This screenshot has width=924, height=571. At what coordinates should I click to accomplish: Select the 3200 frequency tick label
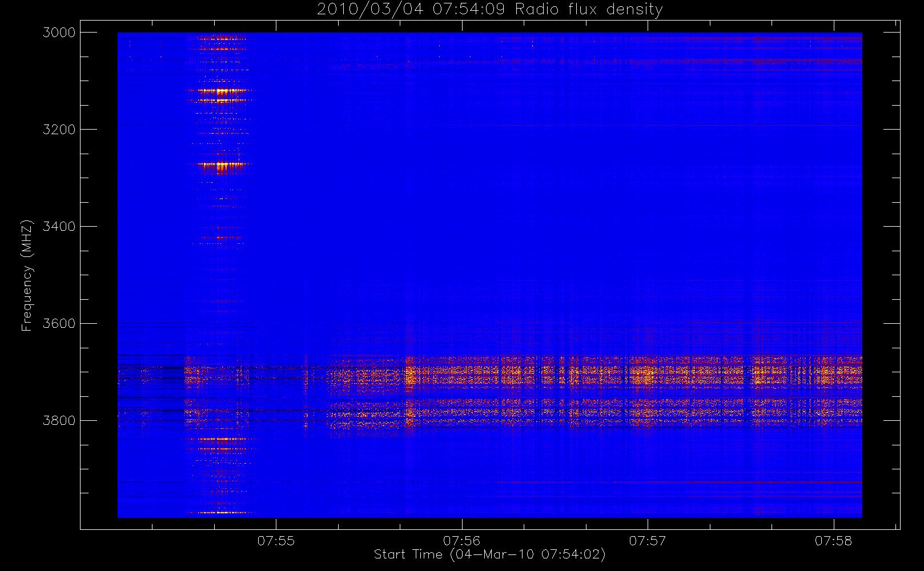tap(59, 130)
